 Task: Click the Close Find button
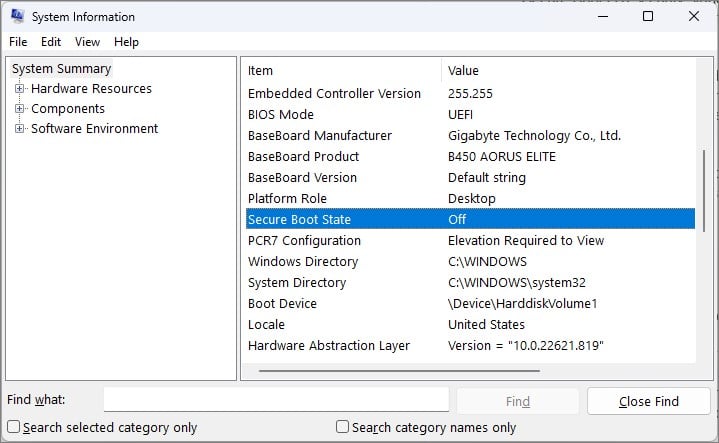click(x=648, y=401)
